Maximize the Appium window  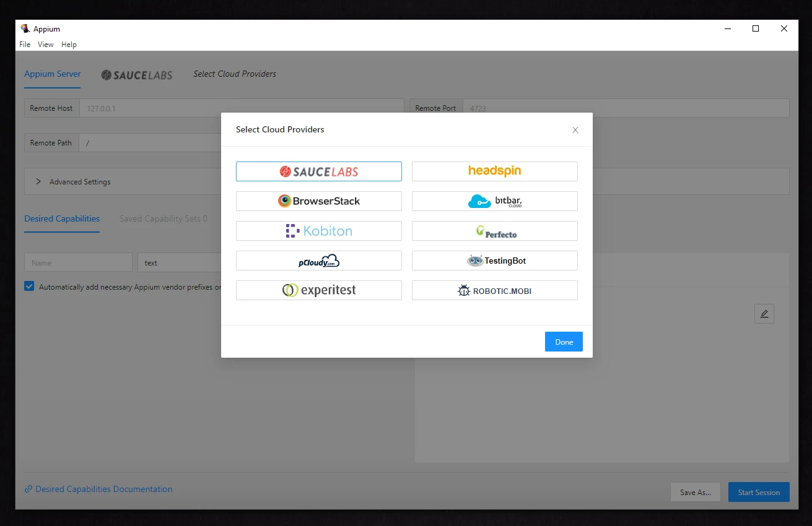pyautogui.click(x=756, y=28)
